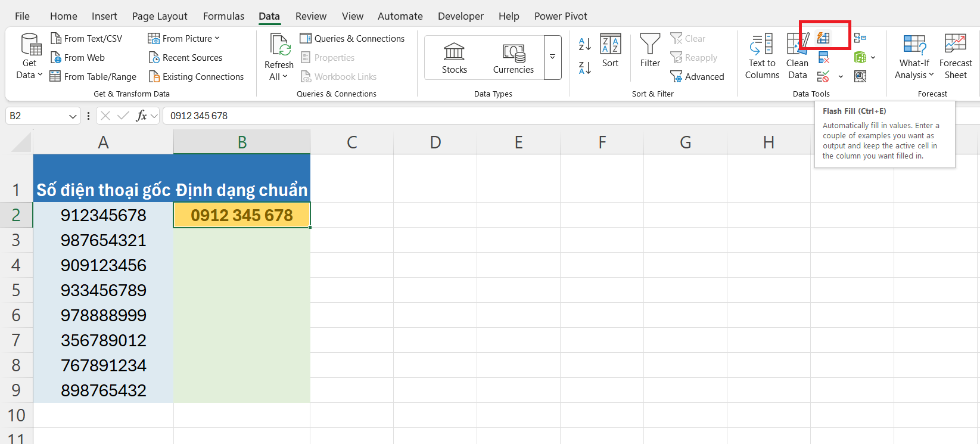Open the Page Layout tab

click(160, 16)
